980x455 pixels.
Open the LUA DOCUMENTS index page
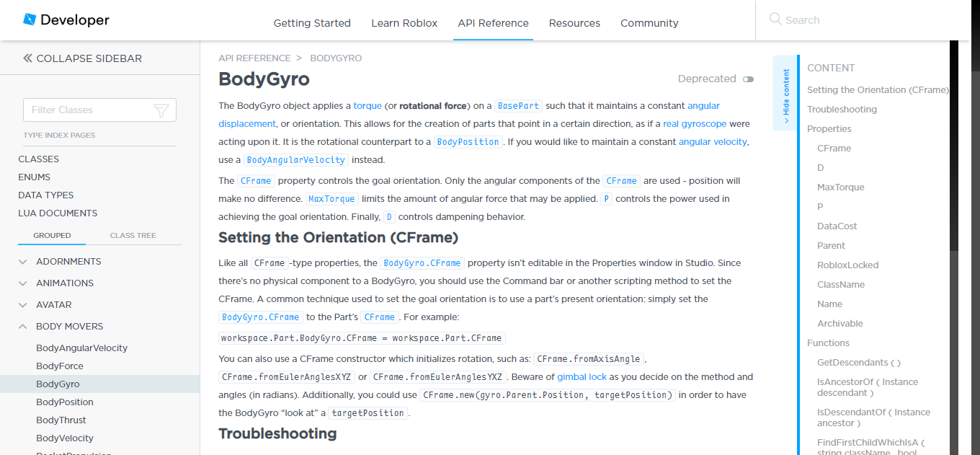click(58, 213)
